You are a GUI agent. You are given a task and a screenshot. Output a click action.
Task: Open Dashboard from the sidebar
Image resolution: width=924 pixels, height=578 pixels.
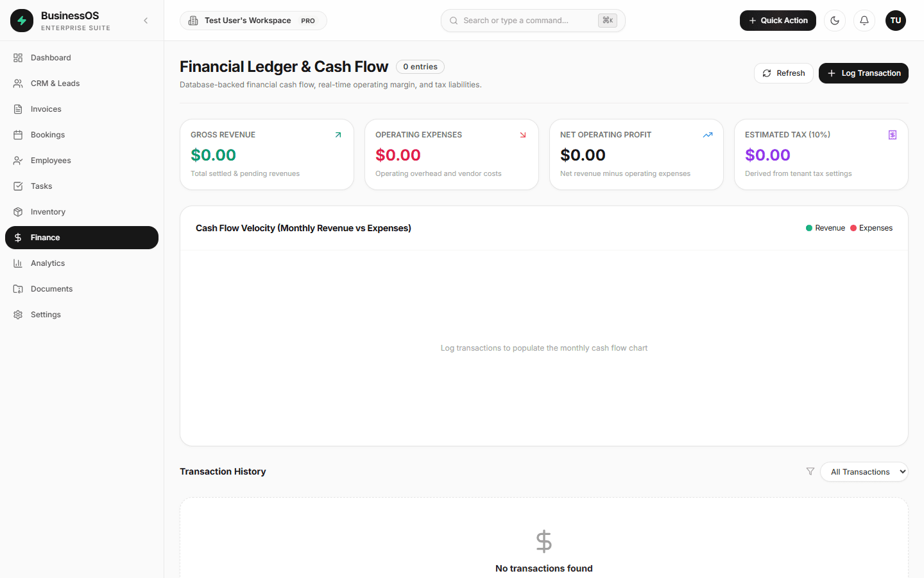pyautogui.click(x=81, y=58)
